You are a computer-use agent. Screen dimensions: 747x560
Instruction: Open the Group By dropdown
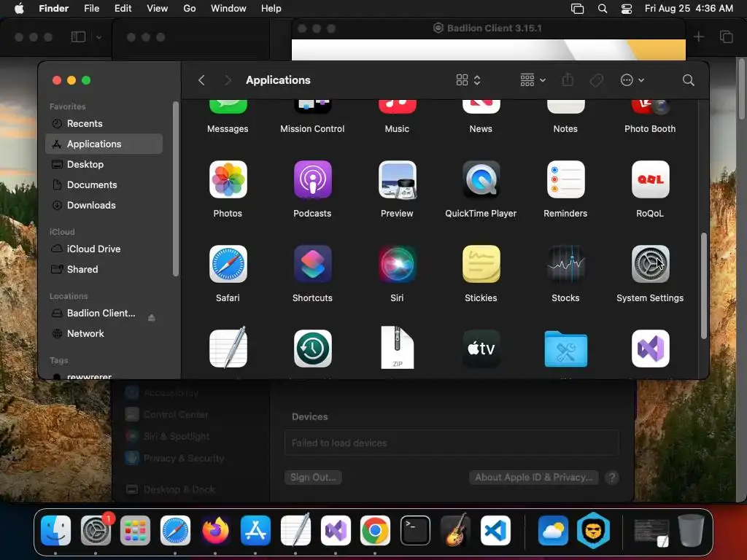pos(533,80)
